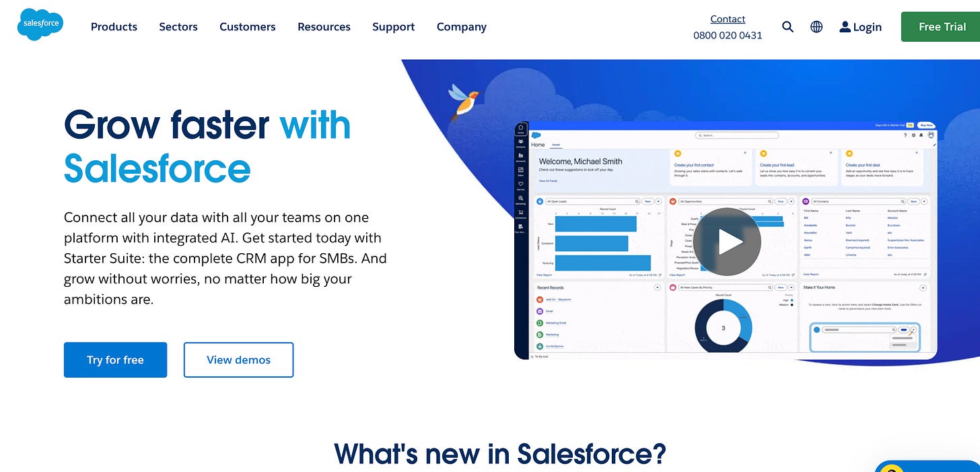Open the All Opportunities list selector
This screenshot has height=472, width=980.
725,201
